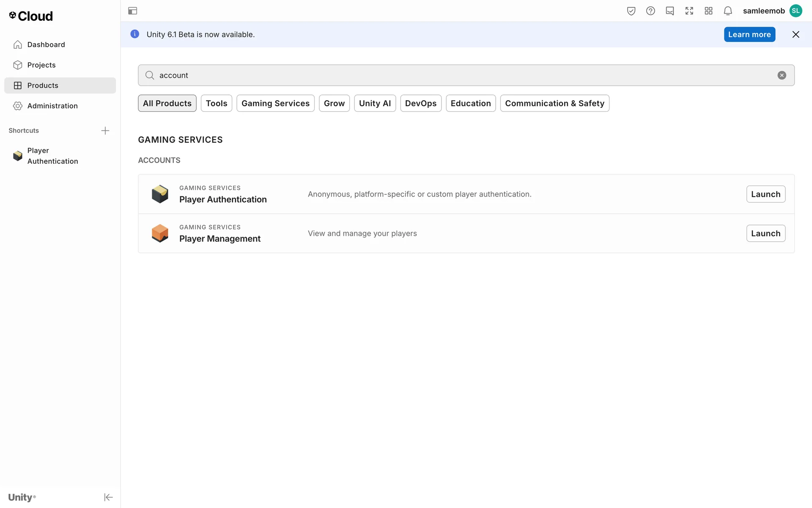
Task: Collapse the left sidebar arrow
Action: point(108,497)
